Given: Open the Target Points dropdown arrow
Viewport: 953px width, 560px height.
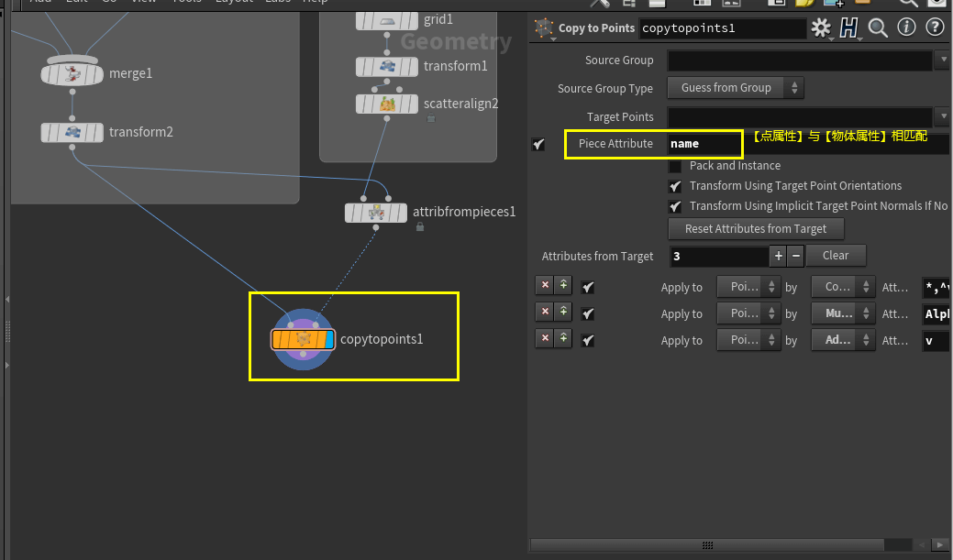Looking at the screenshot, I should (943, 116).
